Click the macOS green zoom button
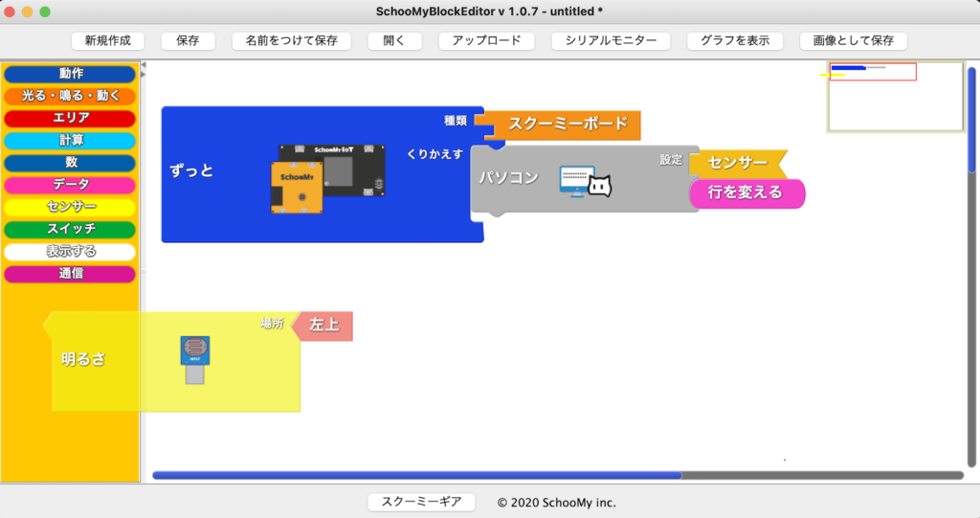 [x=45, y=11]
